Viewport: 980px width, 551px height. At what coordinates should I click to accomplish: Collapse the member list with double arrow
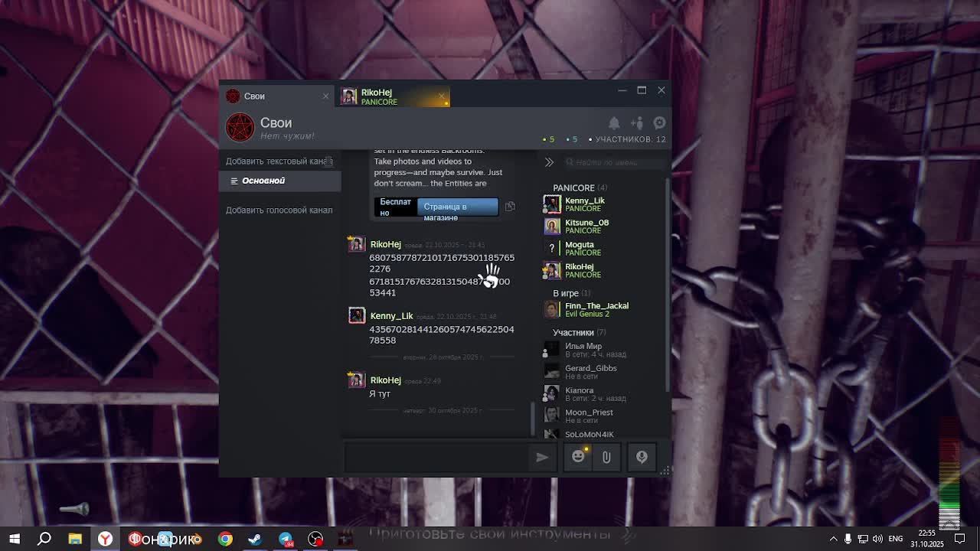tap(549, 162)
